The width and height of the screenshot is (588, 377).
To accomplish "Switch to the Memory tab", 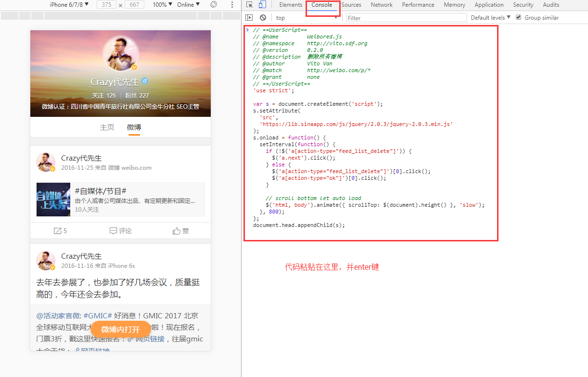I will click(x=454, y=5).
